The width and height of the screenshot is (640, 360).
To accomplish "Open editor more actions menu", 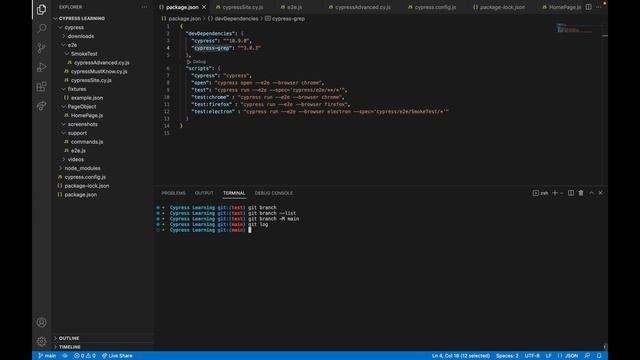I will (x=599, y=7).
